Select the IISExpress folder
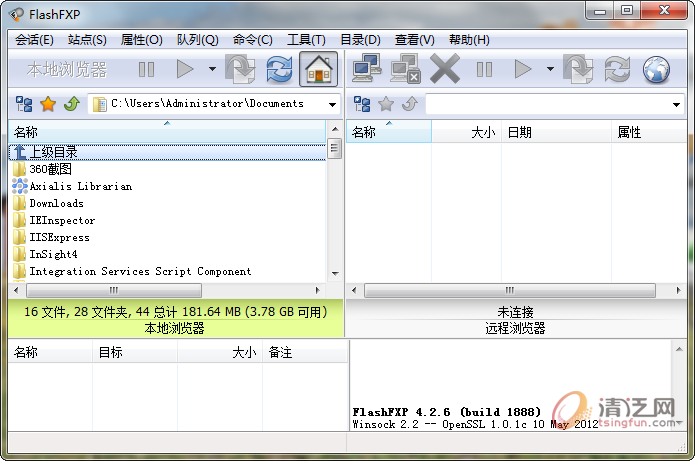The height and width of the screenshot is (461, 695). (x=59, y=237)
